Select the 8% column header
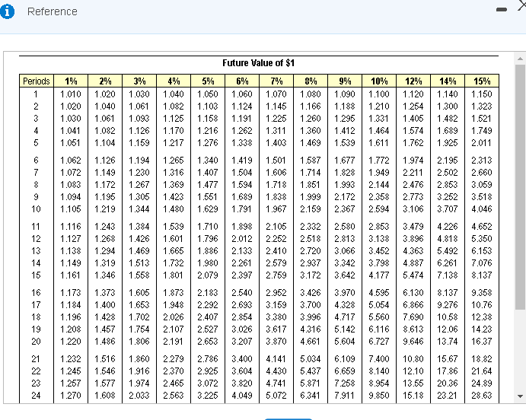Image resolution: width=526 pixels, height=420 pixels. click(x=311, y=81)
